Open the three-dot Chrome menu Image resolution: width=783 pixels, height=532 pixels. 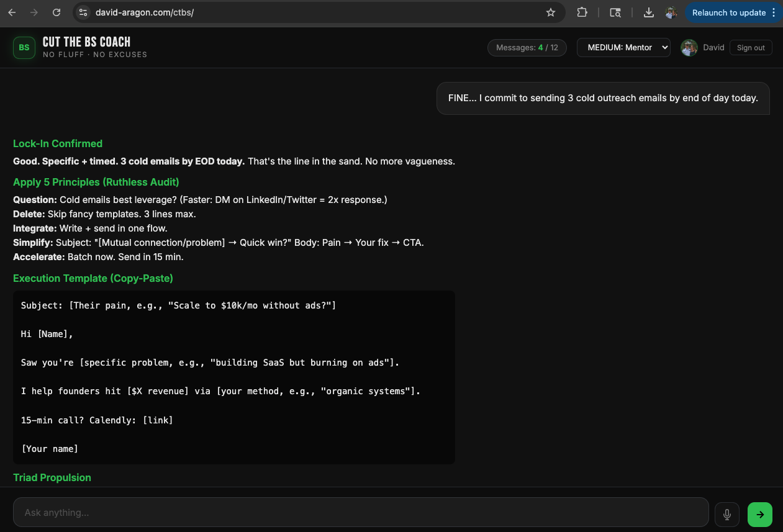point(774,12)
